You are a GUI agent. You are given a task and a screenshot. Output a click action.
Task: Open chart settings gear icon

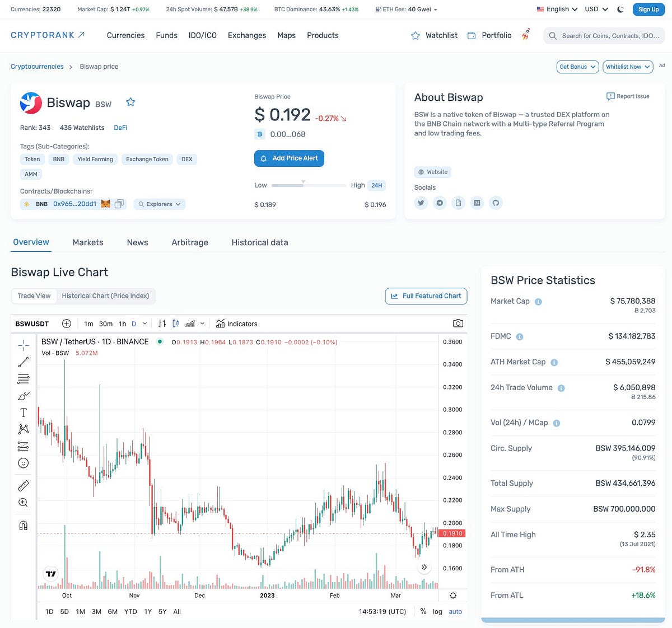(x=453, y=596)
